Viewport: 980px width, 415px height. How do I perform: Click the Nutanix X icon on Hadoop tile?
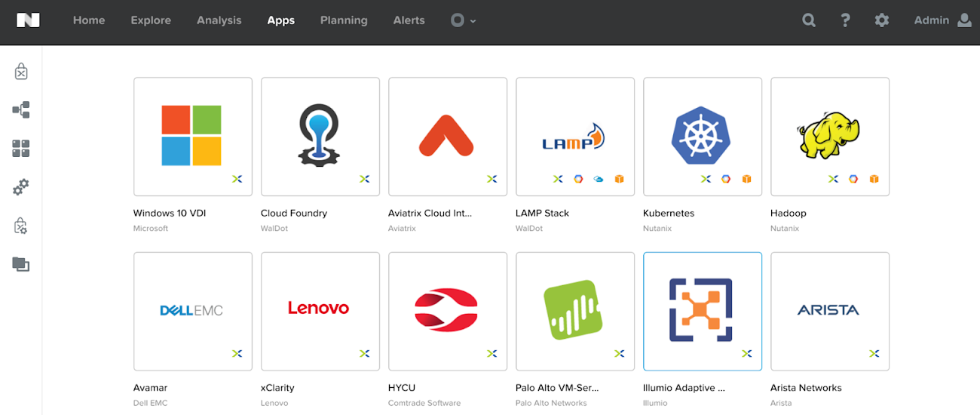tap(833, 179)
